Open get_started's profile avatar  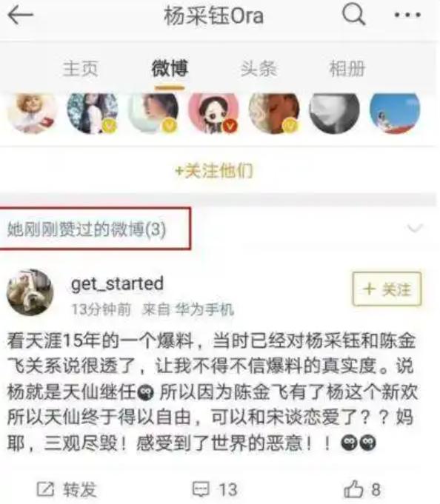click(x=30, y=292)
